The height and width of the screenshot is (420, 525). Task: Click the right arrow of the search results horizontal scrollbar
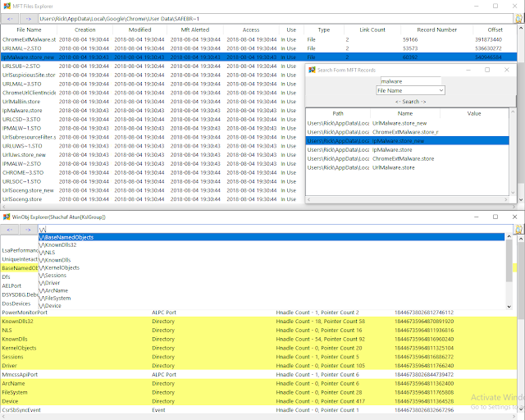[x=506, y=199]
